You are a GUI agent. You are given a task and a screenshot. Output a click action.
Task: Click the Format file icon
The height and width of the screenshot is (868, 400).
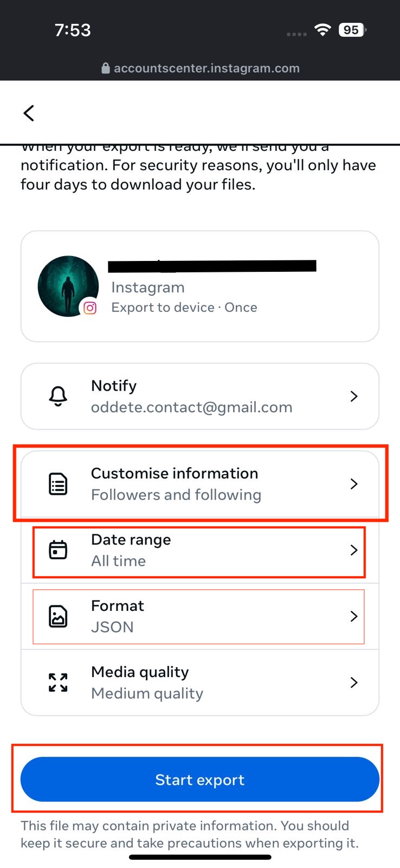pyautogui.click(x=57, y=616)
